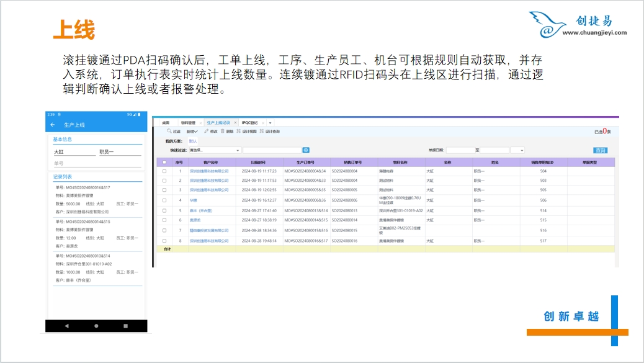Switch to the 物料管理 tab
The image size is (644, 363).
[188, 123]
